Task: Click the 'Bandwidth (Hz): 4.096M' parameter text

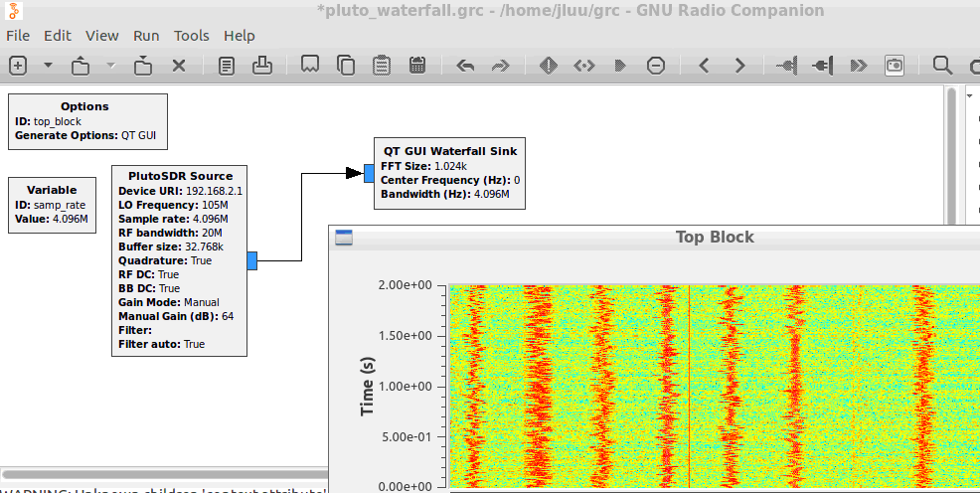Action: (x=445, y=195)
